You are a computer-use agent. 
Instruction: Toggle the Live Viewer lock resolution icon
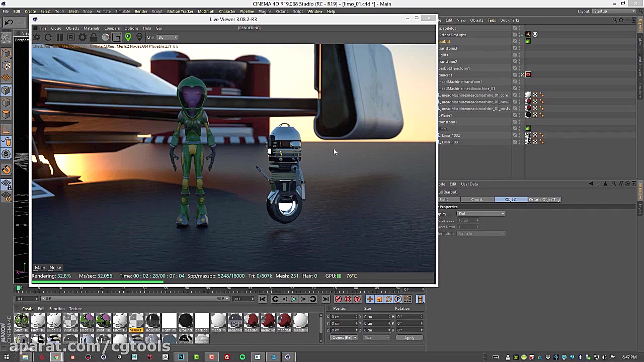pos(94,37)
